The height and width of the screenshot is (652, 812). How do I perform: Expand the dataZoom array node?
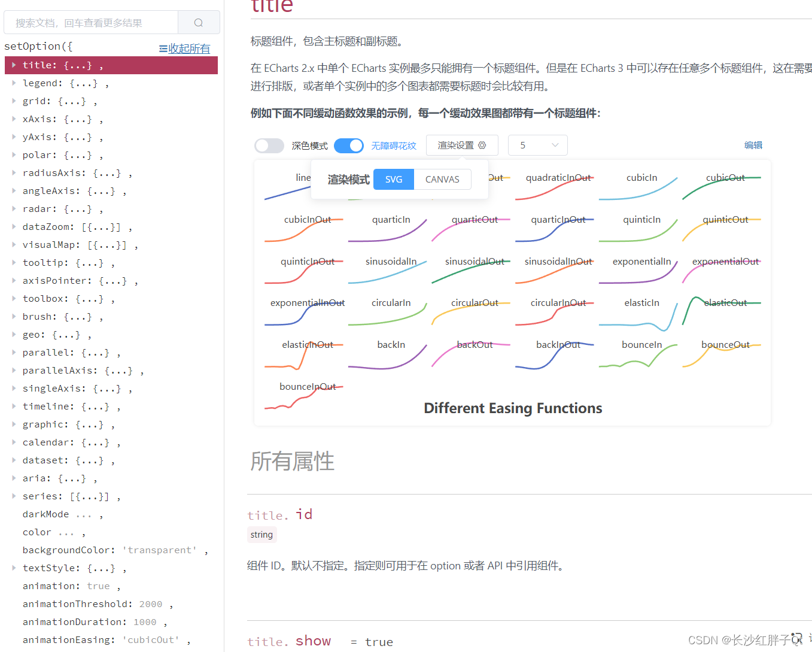14,226
